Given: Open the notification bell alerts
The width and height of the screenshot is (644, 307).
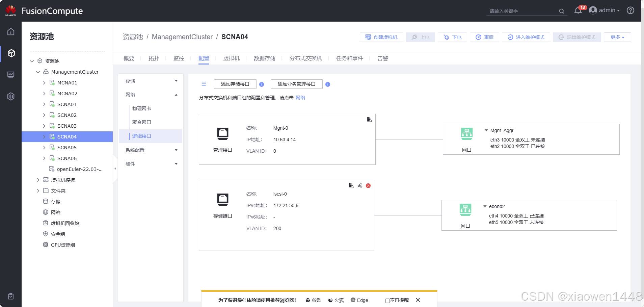Looking at the screenshot, I should pyautogui.click(x=578, y=11).
